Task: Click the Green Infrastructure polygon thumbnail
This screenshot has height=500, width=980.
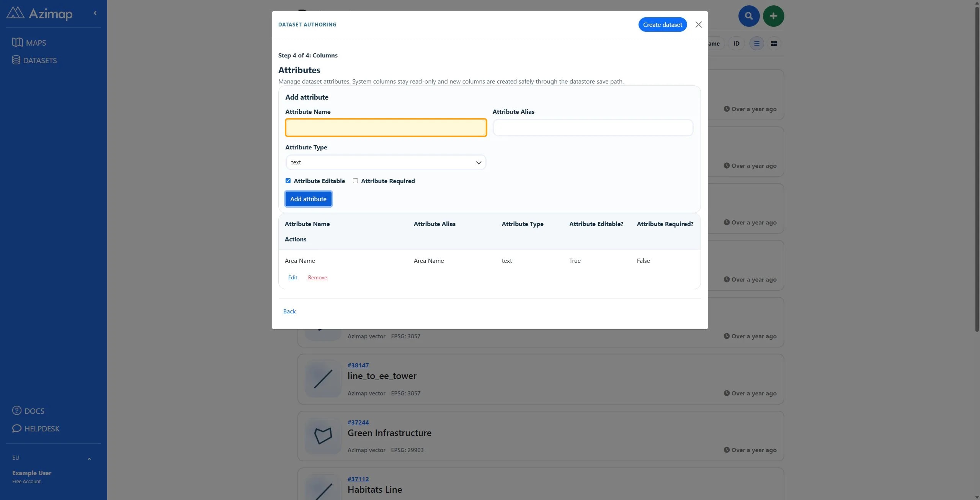Action: coord(323,436)
